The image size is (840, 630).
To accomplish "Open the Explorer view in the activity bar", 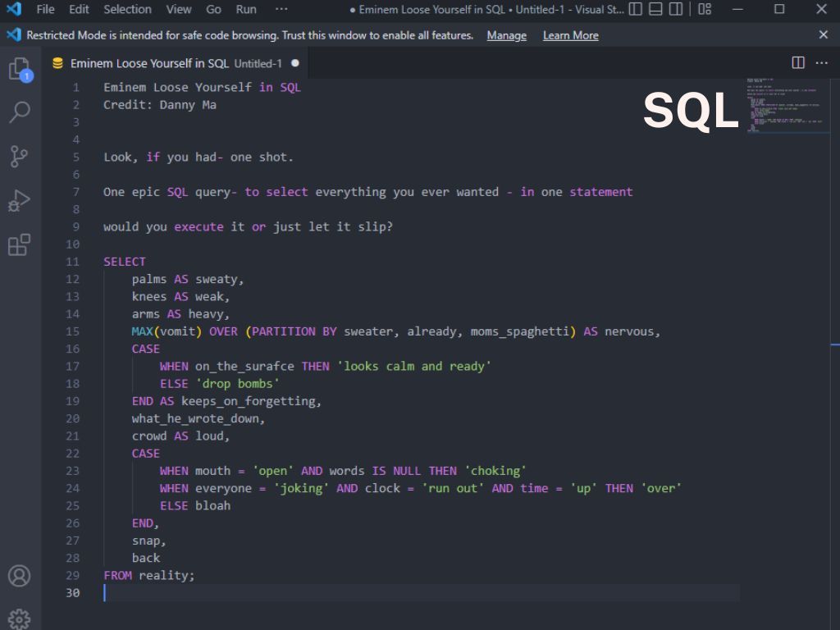I will click(20, 70).
